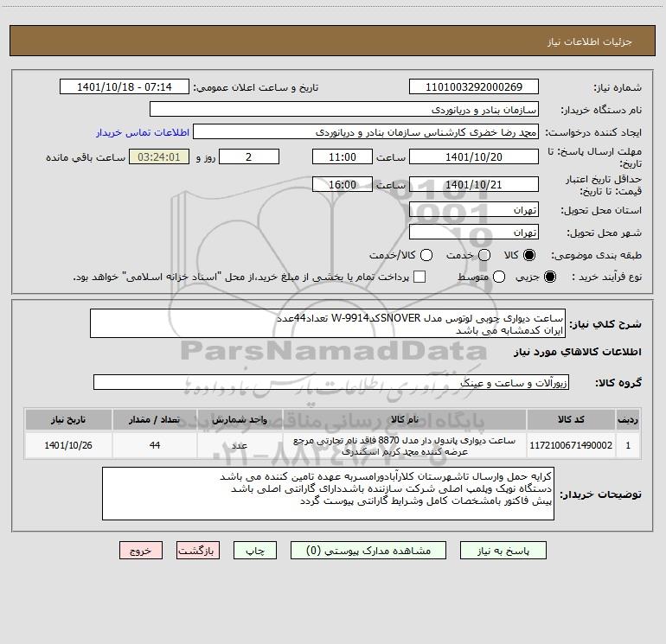Viewport: 666px width, 644px height.
Task: Click the remaining time field 03:24:01
Action: click(x=159, y=156)
